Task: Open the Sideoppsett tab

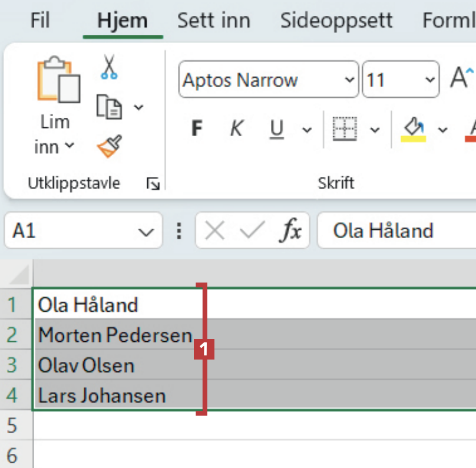Action: (336, 21)
